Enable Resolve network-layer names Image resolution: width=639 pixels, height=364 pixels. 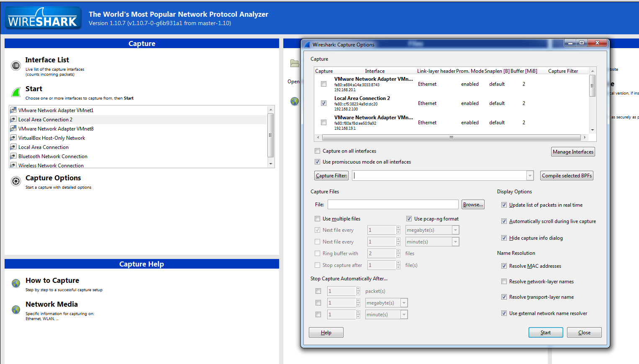click(x=504, y=281)
